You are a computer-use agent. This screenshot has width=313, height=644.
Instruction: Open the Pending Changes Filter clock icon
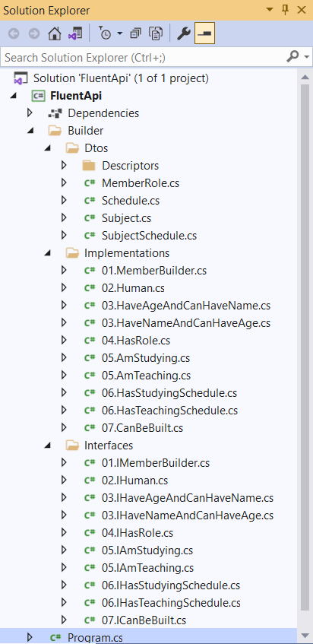[105, 33]
